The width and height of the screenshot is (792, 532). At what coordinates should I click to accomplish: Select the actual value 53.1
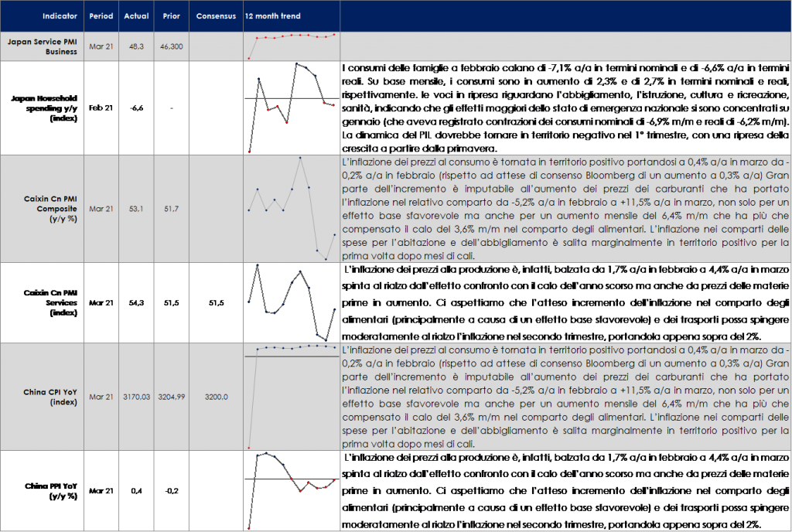136,209
